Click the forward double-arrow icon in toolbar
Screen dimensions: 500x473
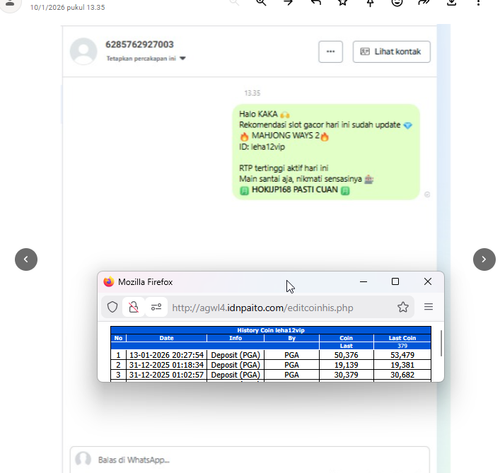pos(424,2)
